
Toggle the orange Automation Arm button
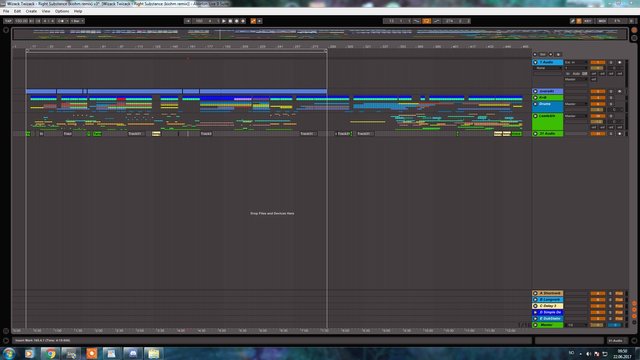(x=253, y=21)
